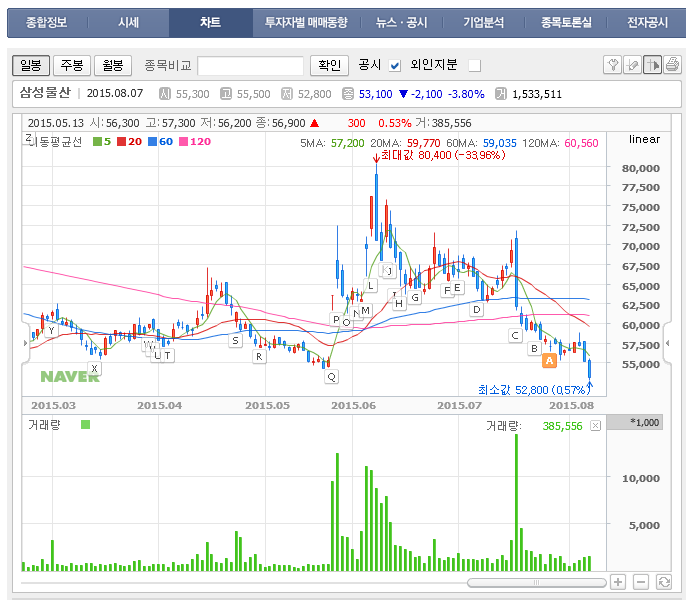Screen dimensions: 686x600
Task: Print the chart with printer icon
Action: point(672,65)
